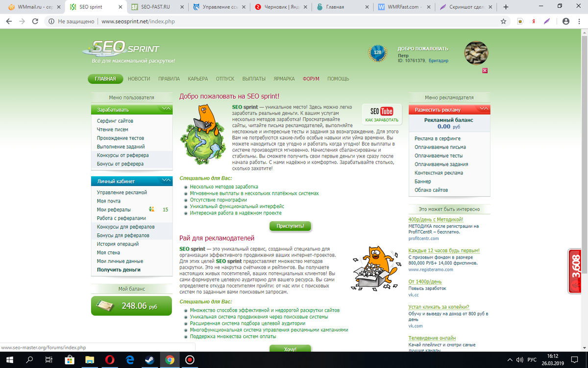Open the user avatar picture
The image size is (588, 368).
click(x=476, y=53)
